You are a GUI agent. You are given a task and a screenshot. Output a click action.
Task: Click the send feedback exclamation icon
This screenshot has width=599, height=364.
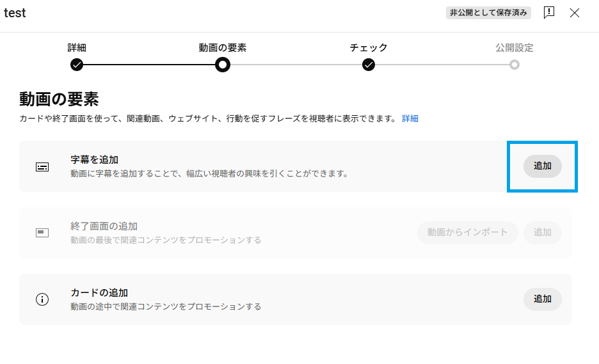coord(548,13)
